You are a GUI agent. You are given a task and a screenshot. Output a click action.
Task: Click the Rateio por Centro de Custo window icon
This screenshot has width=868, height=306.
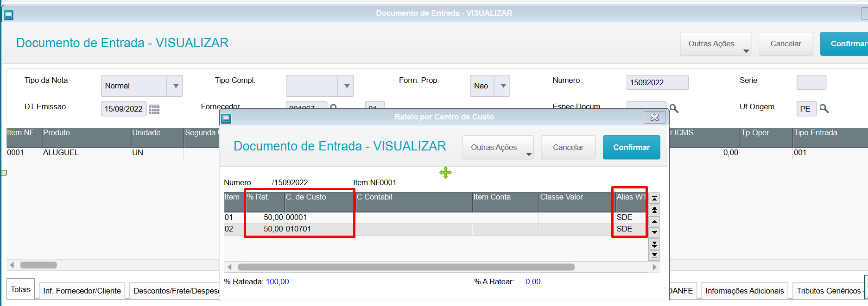[226, 119]
